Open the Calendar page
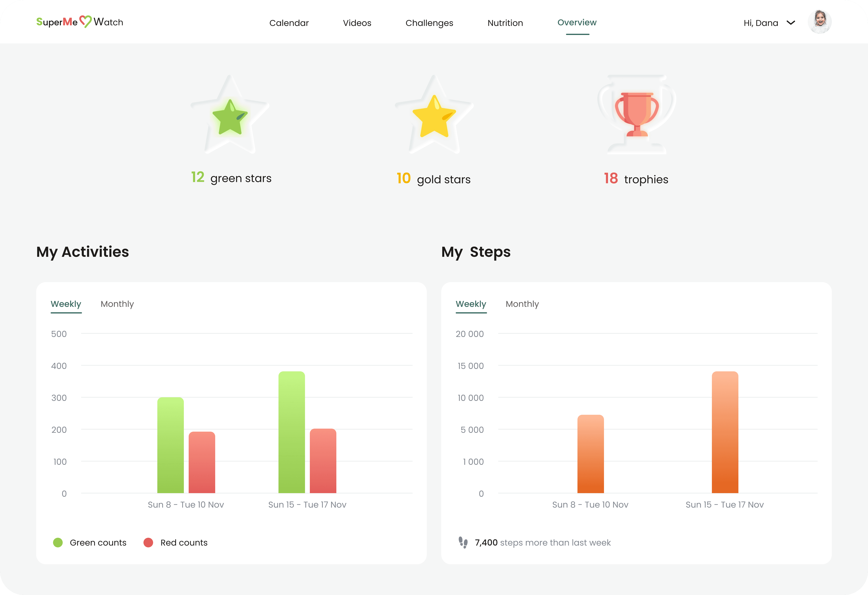 [289, 23]
